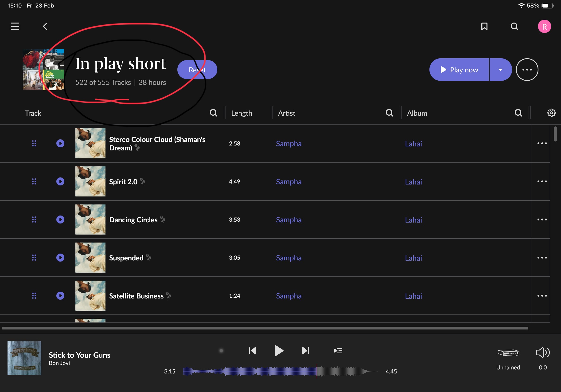
Task: Open the volume control speaker icon
Action: click(x=542, y=353)
